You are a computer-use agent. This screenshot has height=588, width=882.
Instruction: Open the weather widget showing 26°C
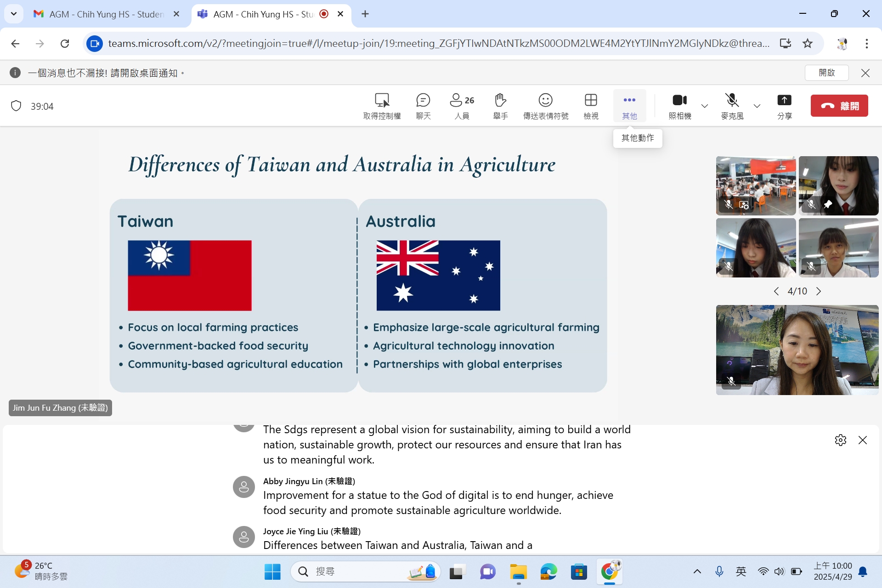pyautogui.click(x=41, y=571)
